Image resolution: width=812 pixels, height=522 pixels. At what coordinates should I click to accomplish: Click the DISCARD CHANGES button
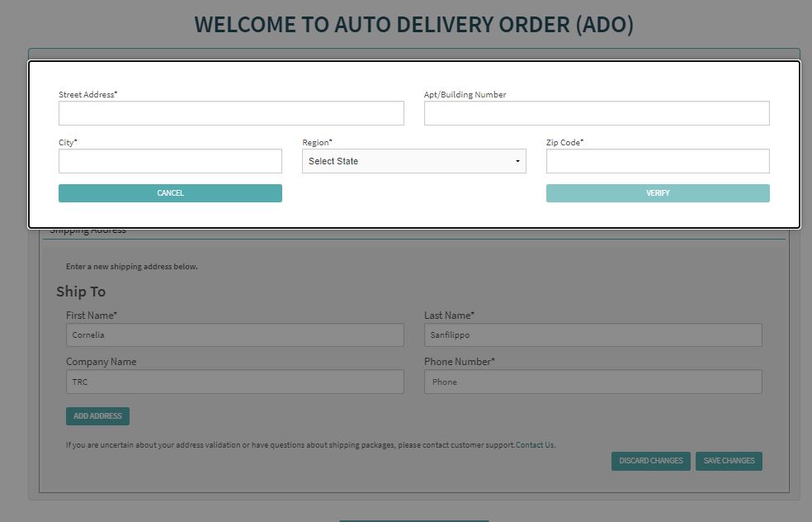pos(651,461)
